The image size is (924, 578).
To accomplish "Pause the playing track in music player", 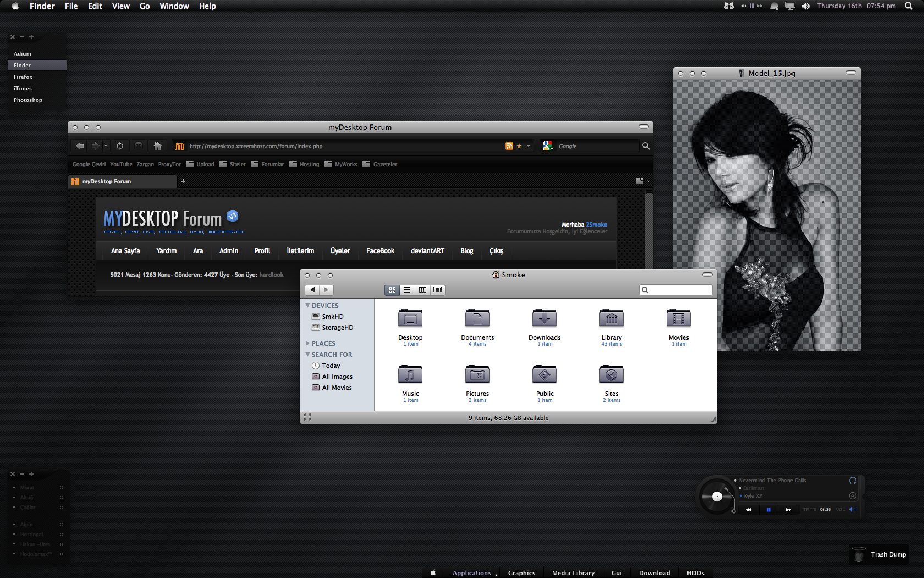I will tap(768, 510).
